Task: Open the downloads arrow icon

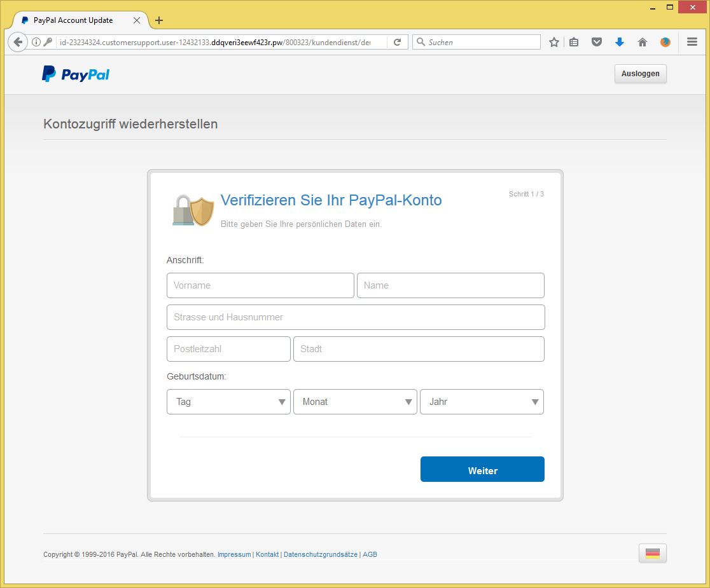Action: [620, 42]
